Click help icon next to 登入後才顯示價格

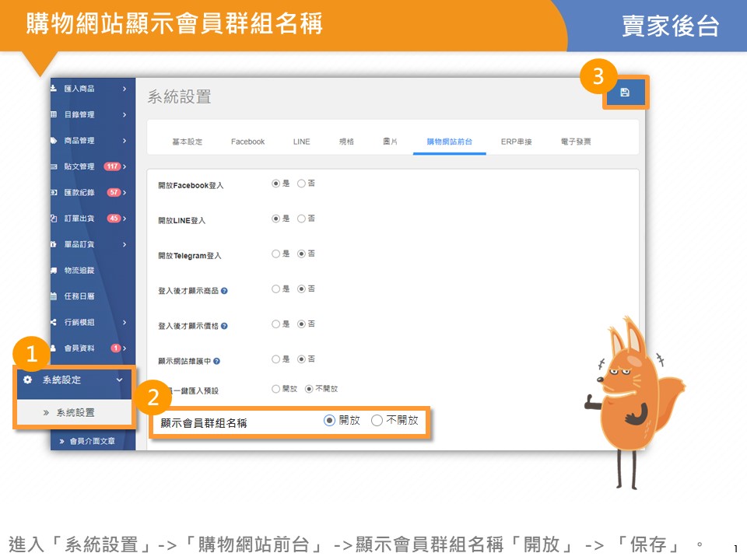click(225, 326)
